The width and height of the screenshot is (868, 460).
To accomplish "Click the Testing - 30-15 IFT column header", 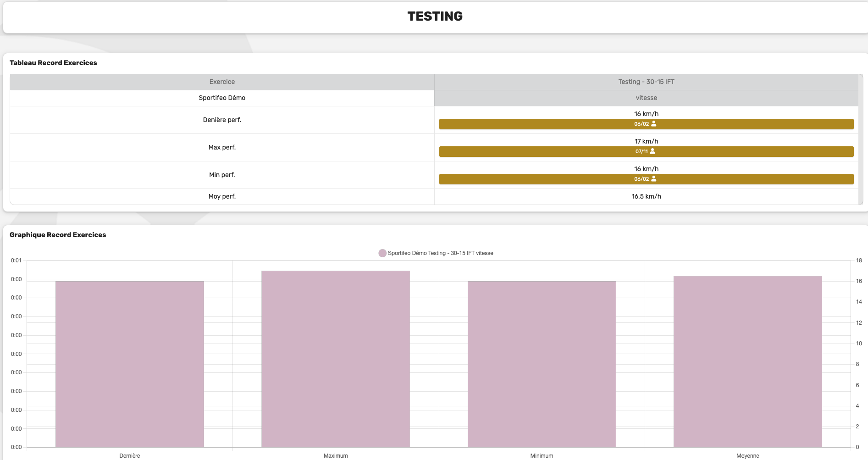I will coord(646,82).
